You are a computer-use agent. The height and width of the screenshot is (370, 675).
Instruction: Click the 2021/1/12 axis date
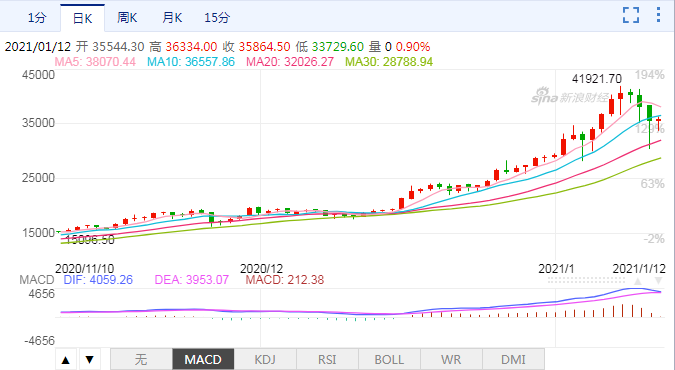[639, 269]
